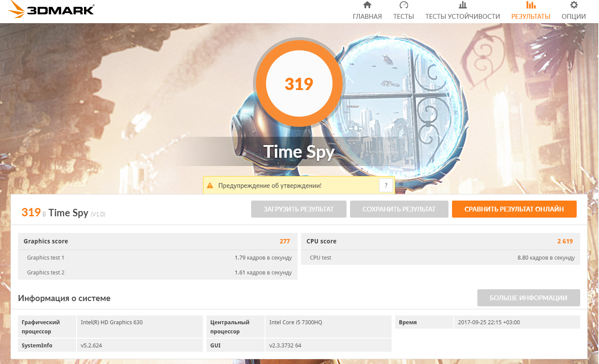Click the question mark help button
The width and height of the screenshot is (599, 364).
coord(386,186)
